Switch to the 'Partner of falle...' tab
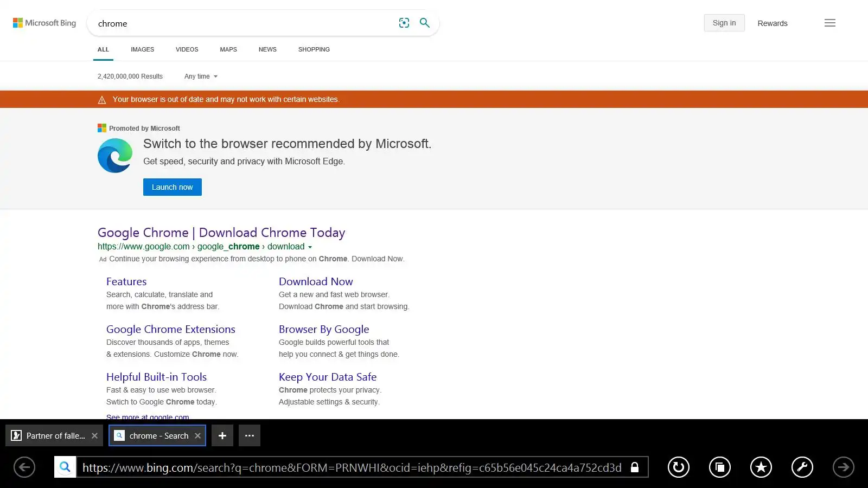 pyautogui.click(x=54, y=435)
